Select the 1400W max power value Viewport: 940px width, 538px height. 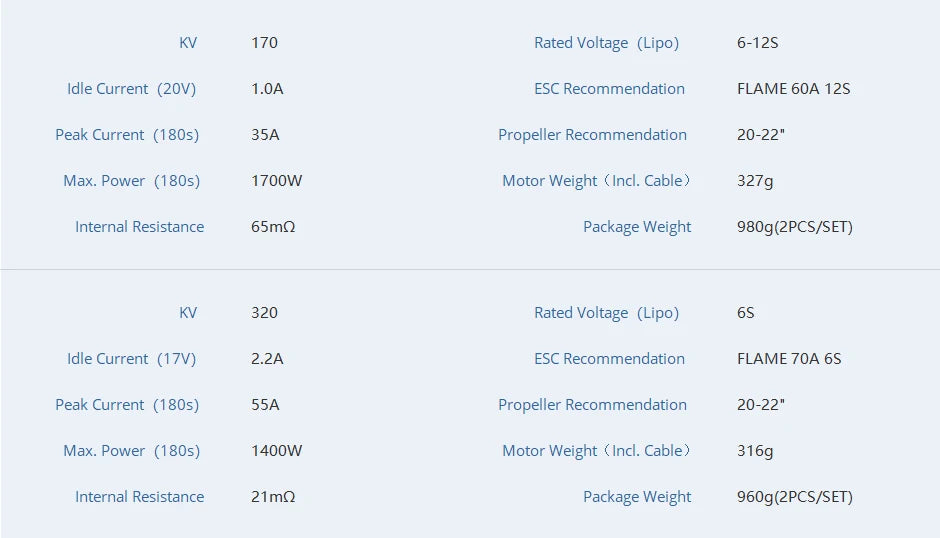click(x=276, y=451)
